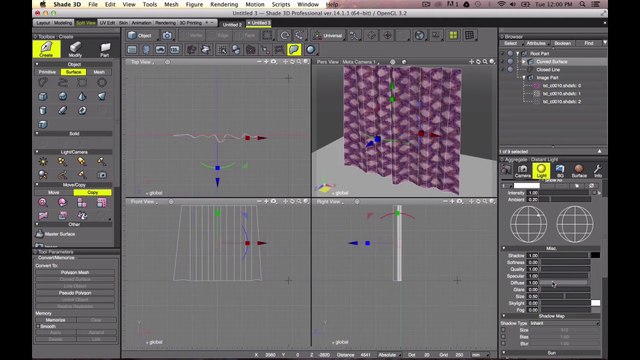Open the BG panel in Aggregate
The image size is (640, 360).
[x=560, y=171]
